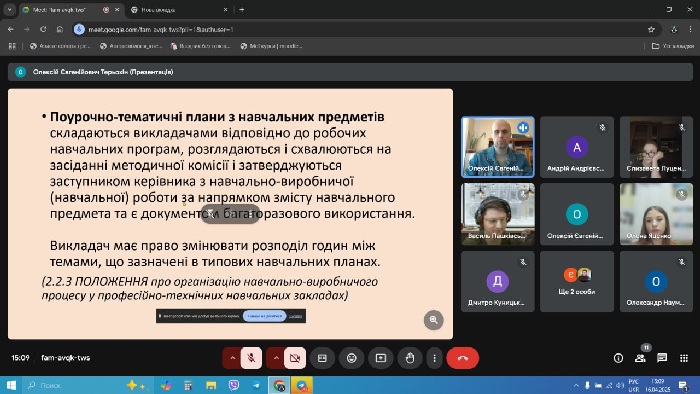Click the present screen icon
700x394 pixels.
tap(381, 358)
